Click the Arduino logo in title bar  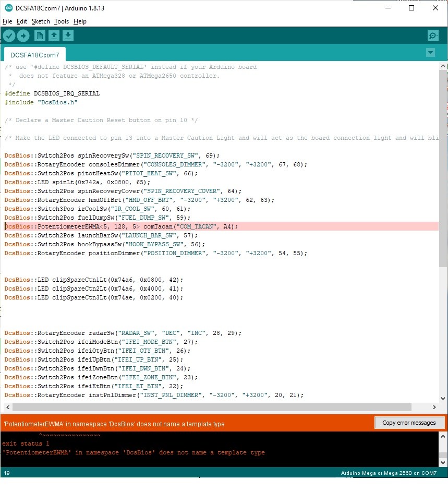pos(9,8)
